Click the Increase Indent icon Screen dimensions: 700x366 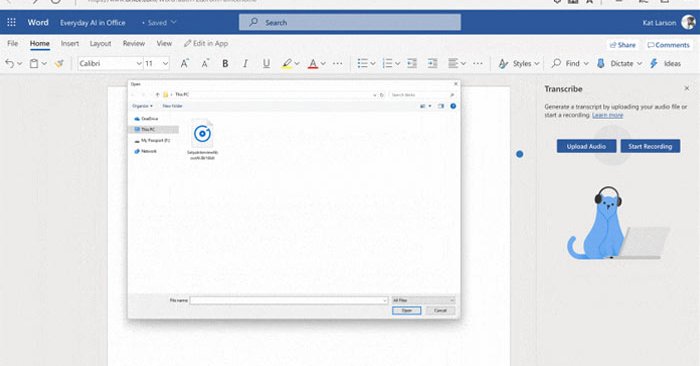point(432,64)
